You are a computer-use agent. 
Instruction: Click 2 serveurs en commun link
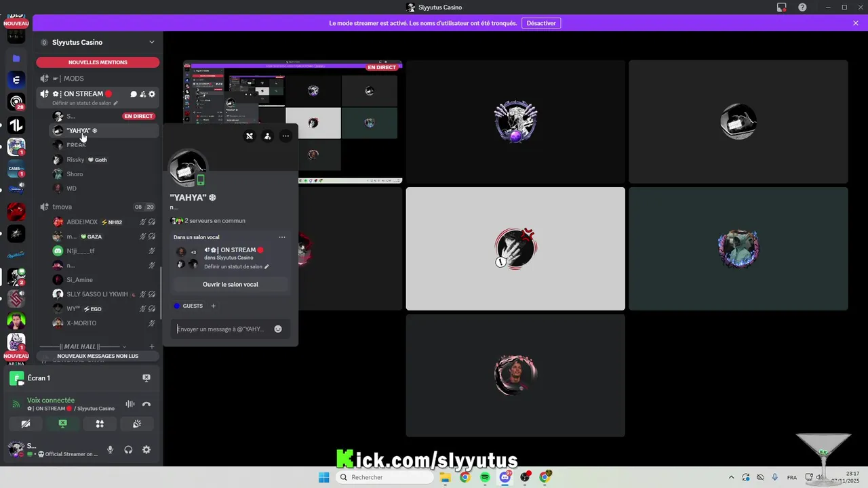(x=215, y=221)
